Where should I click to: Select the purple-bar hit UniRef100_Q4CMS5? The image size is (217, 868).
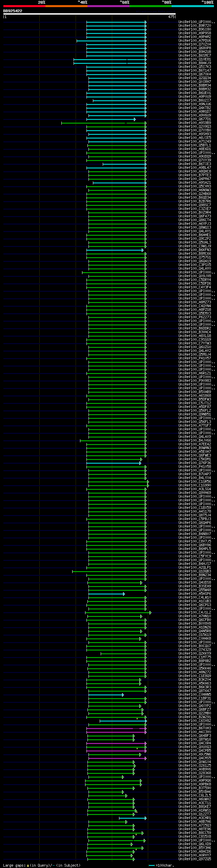point(195,758)
